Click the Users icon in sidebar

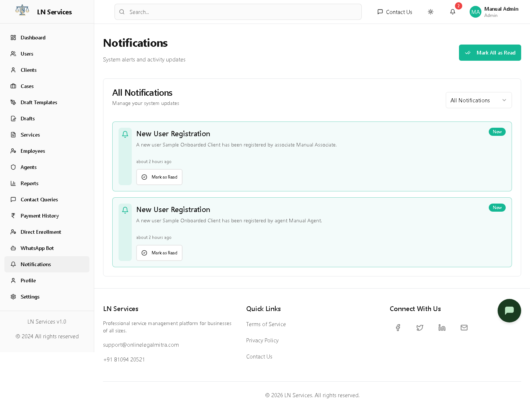click(x=13, y=54)
